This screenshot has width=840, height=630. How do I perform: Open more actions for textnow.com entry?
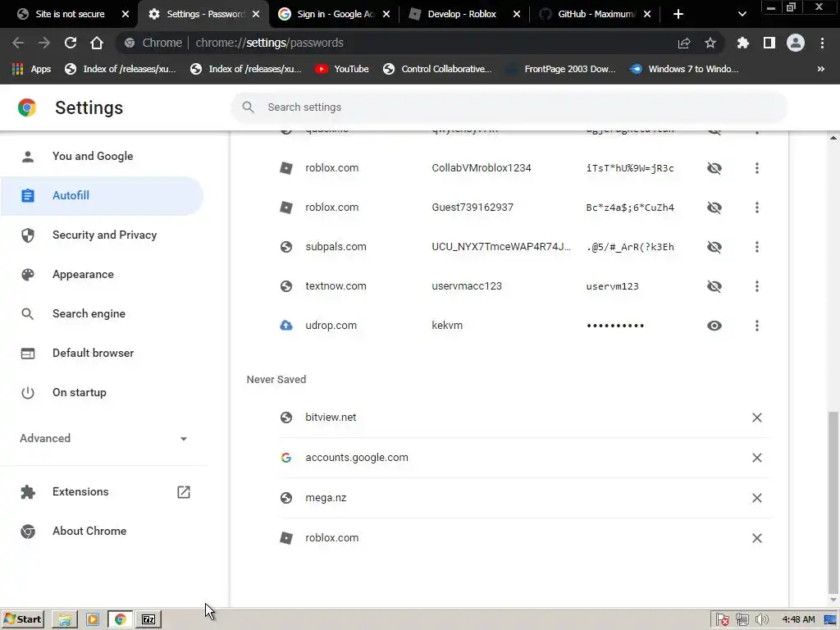point(757,286)
